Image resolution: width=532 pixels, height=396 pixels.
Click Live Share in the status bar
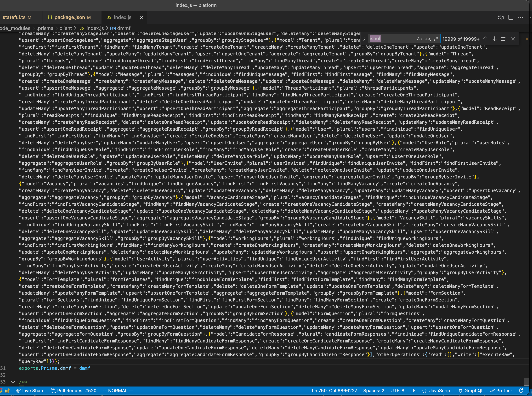[x=30, y=390]
